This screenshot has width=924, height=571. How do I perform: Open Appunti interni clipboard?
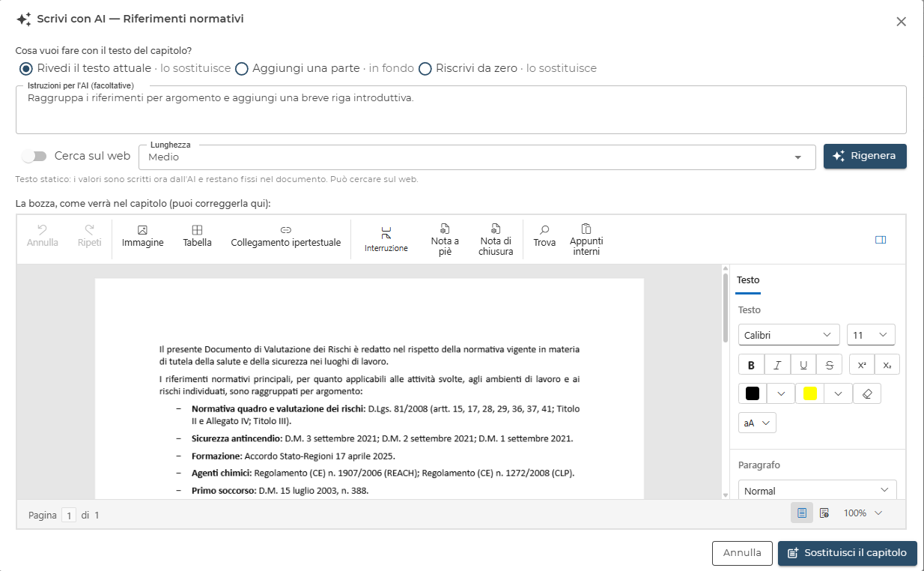tap(586, 240)
